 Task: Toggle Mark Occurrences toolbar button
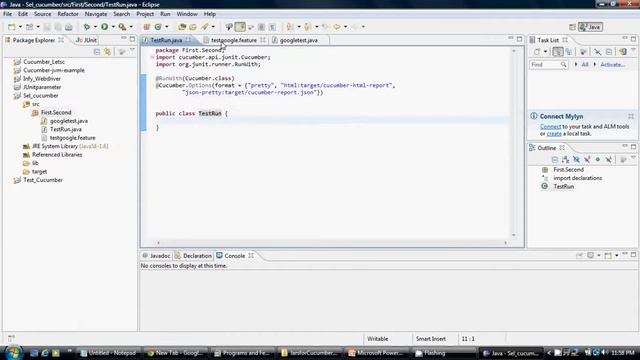[240, 27]
